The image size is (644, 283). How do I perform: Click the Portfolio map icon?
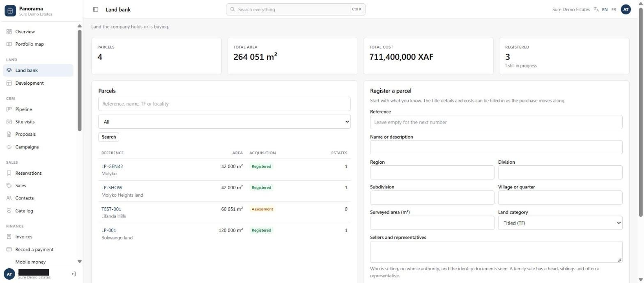coord(9,44)
